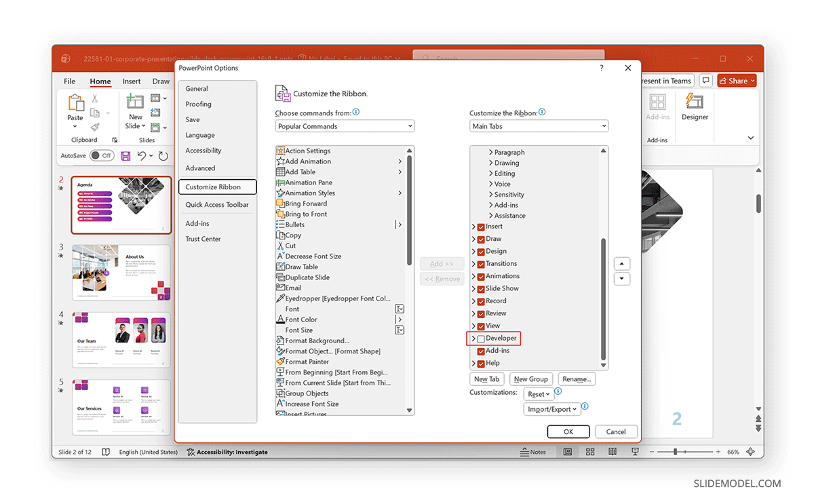Screen dimensions: 814x504
Task: Switch to the Insert ribbon tab
Action: (x=130, y=81)
